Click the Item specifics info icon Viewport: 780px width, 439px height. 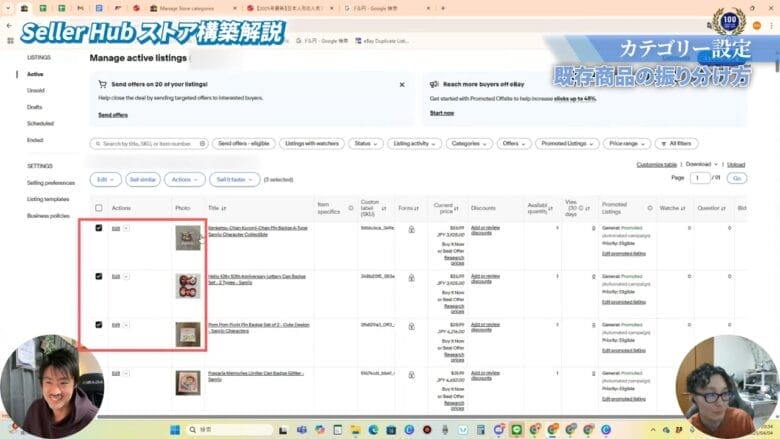(x=351, y=208)
